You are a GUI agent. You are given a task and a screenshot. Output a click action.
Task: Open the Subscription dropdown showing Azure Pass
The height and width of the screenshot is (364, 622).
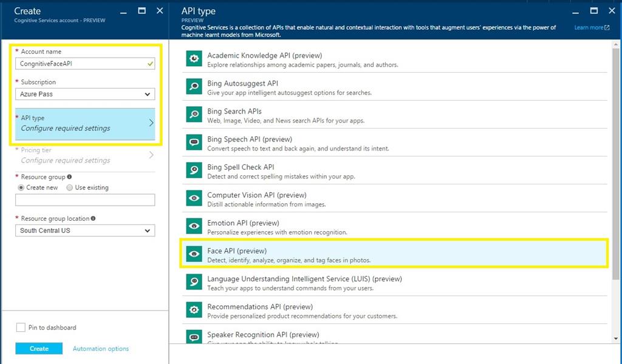85,94
